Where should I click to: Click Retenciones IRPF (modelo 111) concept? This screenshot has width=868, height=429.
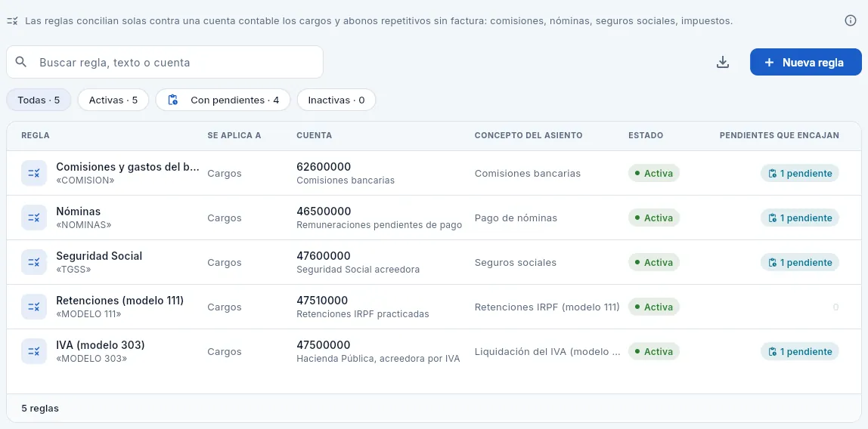tap(547, 307)
